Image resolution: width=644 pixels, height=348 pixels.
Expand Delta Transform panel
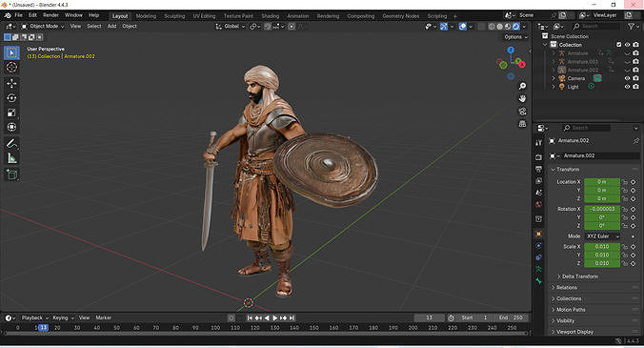[579, 276]
